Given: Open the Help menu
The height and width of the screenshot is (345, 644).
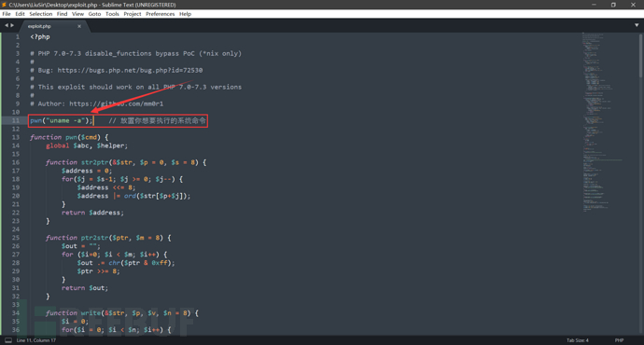Looking at the screenshot, I should coord(185,14).
